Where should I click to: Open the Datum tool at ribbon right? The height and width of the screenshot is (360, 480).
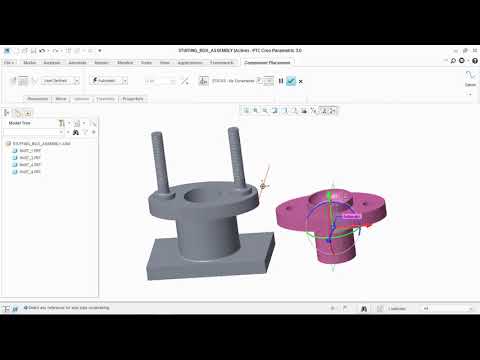pyautogui.click(x=471, y=79)
